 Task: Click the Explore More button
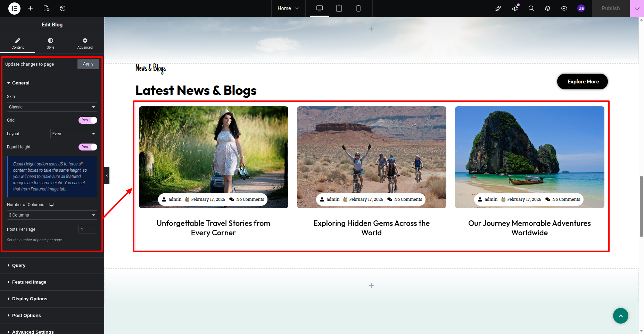point(583,82)
